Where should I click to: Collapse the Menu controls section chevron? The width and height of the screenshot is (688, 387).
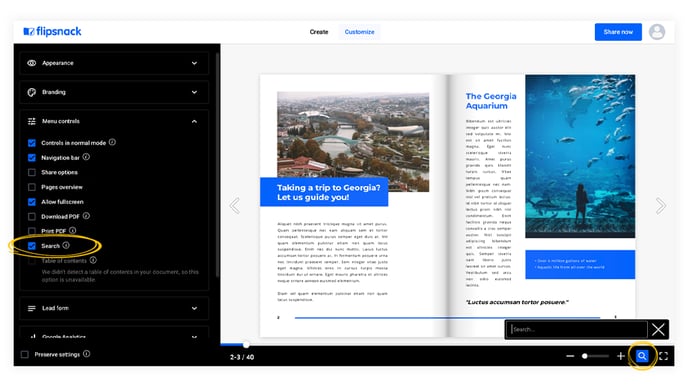[x=194, y=122]
